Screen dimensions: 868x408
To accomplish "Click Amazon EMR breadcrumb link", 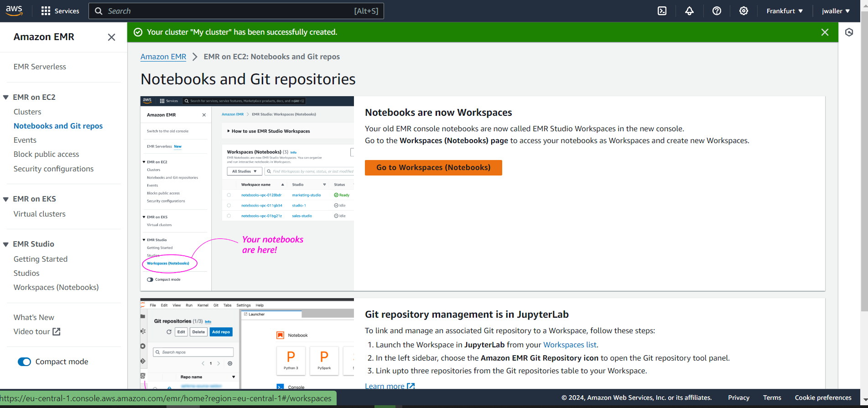I will [163, 57].
